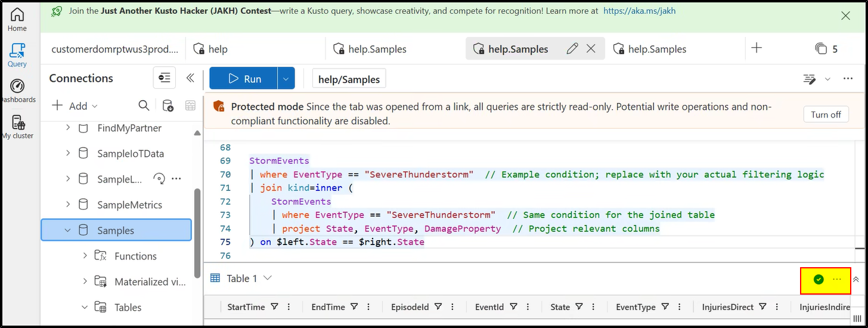Expand the Materialized views folder

(85, 281)
